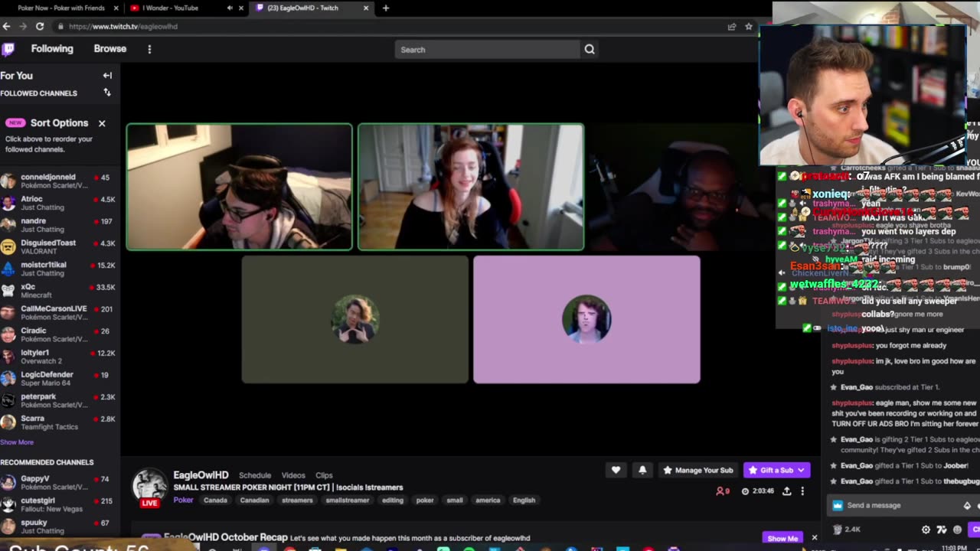Click the smallstreamer tag
The width and height of the screenshot is (980, 551).
[348, 500]
